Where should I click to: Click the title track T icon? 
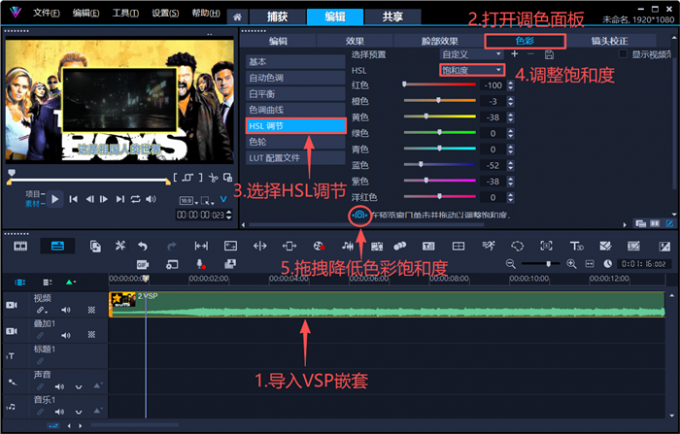[11, 356]
